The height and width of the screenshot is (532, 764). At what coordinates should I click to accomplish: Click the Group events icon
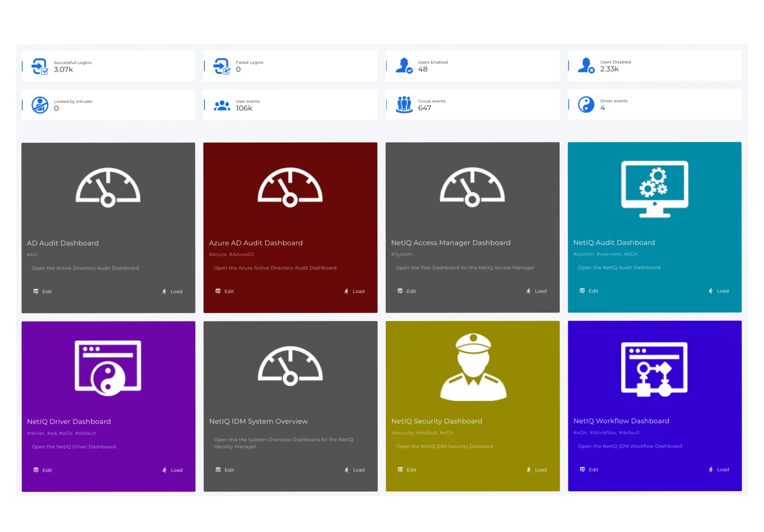pos(404,105)
